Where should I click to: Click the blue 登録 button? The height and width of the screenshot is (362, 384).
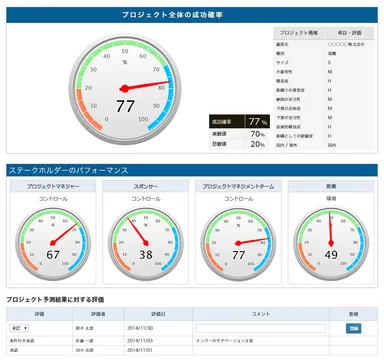coord(353,328)
